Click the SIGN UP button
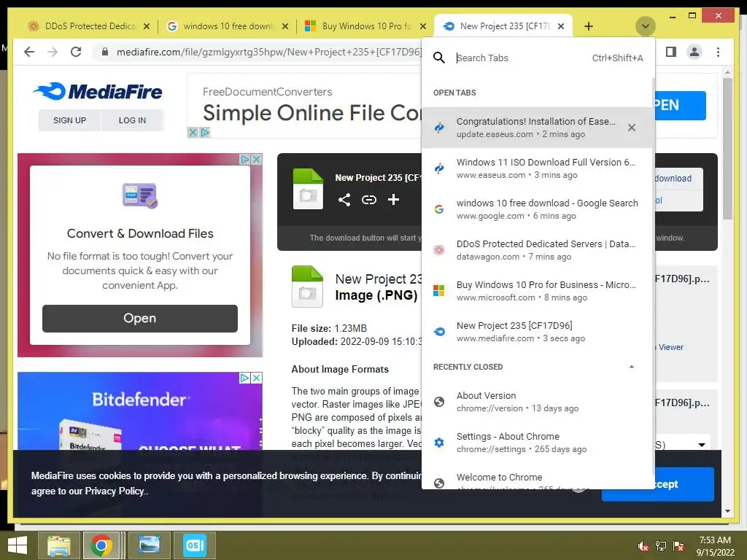This screenshot has width=747, height=560. [69, 120]
